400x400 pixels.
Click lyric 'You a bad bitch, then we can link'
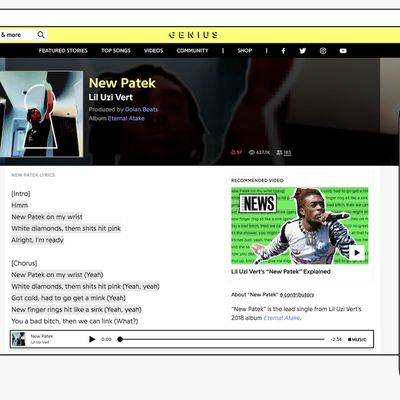75,321
